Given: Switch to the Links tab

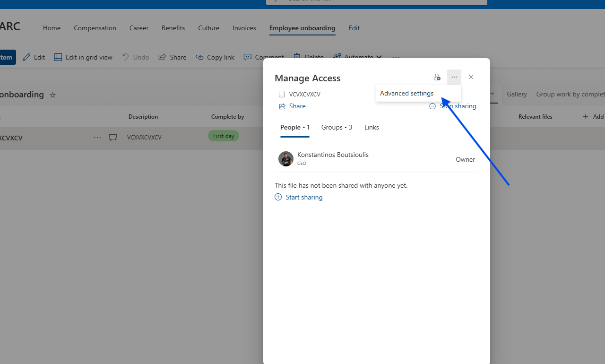Looking at the screenshot, I should coord(372,128).
